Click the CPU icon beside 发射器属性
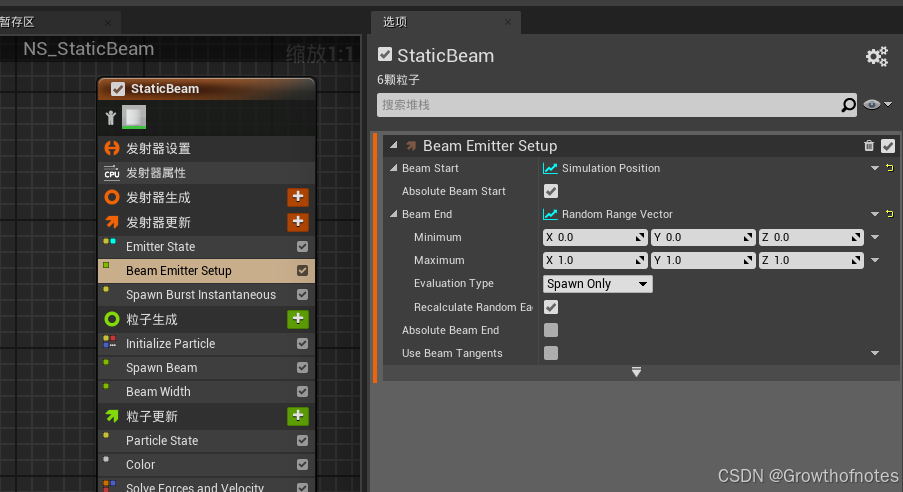The image size is (903, 492). pyautogui.click(x=112, y=173)
